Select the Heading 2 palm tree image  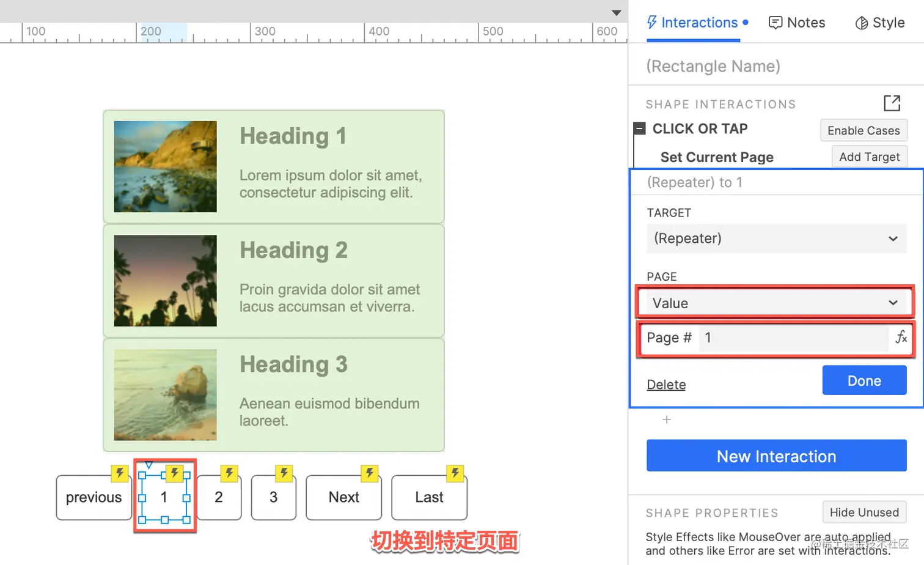click(x=165, y=281)
